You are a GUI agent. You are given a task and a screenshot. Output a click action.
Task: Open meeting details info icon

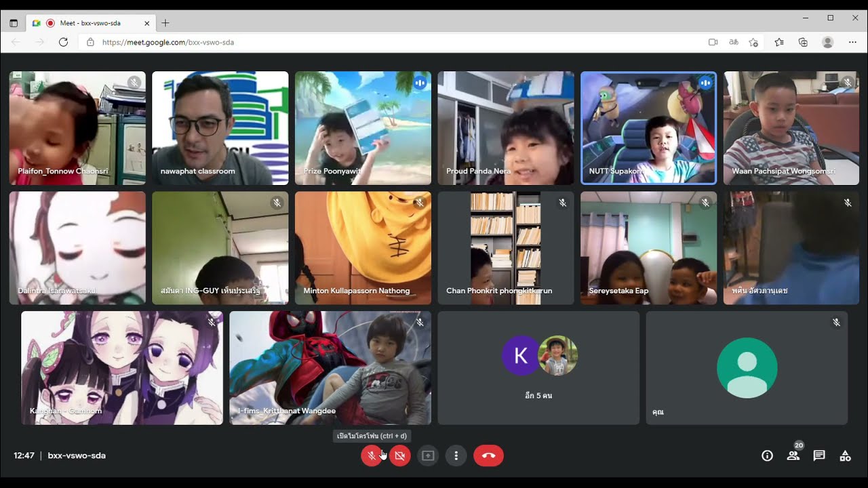[767, 455]
